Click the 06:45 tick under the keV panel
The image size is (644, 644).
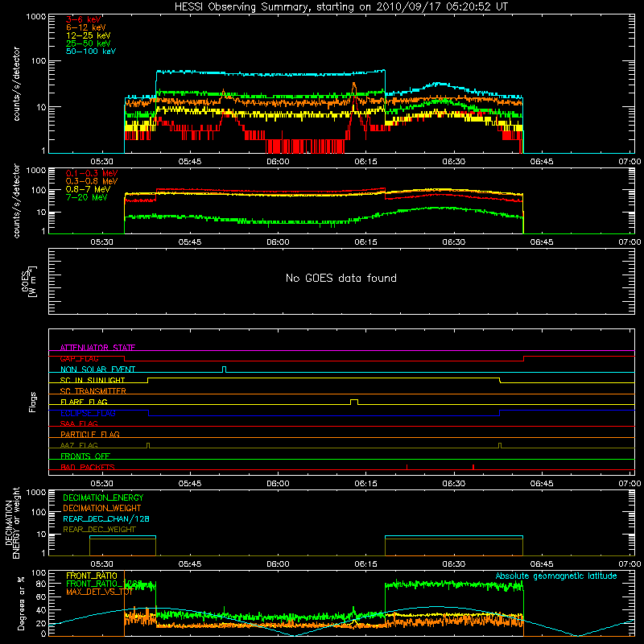coord(542,162)
